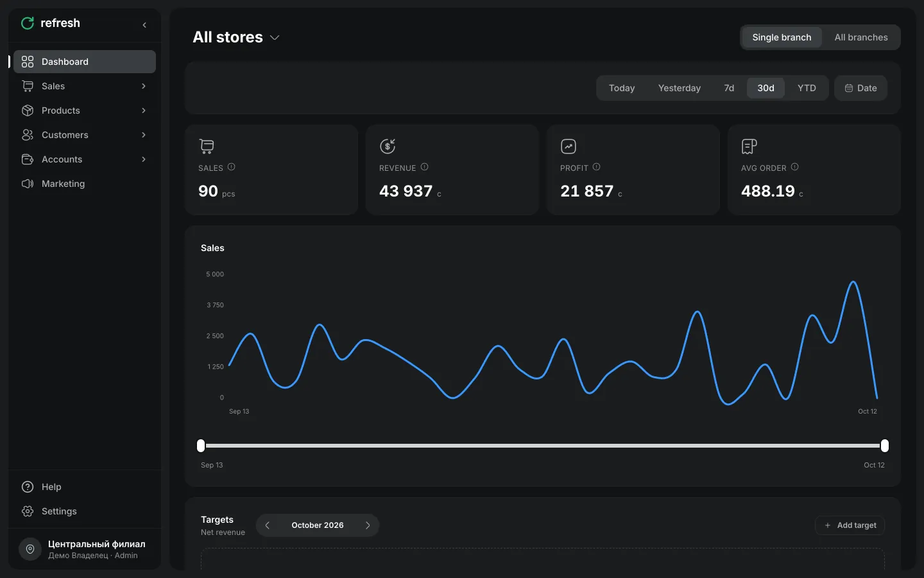Open the Settings menu item

85,511
